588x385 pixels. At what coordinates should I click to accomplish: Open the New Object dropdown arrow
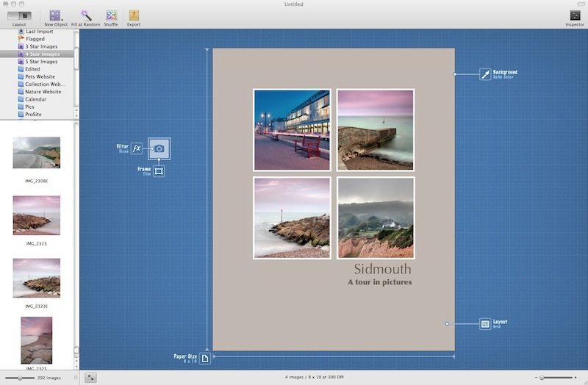click(62, 19)
